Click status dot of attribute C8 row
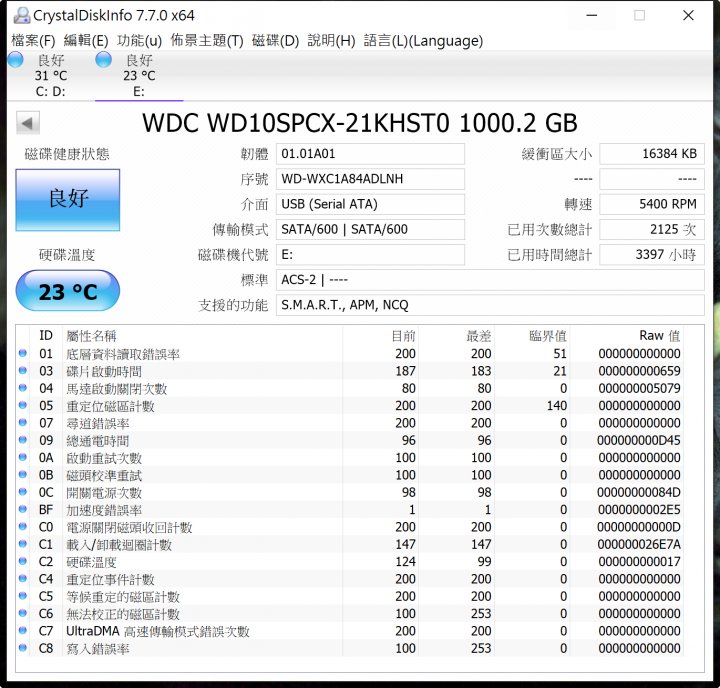The height and width of the screenshot is (688, 720). [x=22, y=648]
